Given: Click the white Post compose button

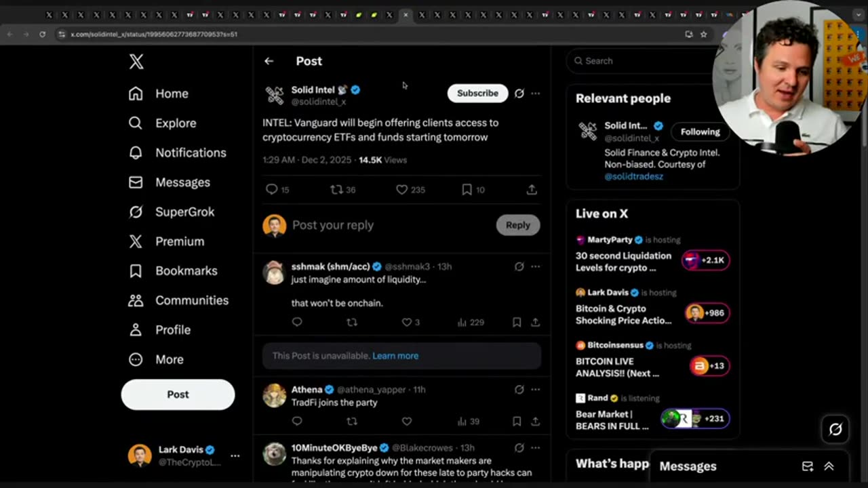Looking at the screenshot, I should [x=178, y=394].
